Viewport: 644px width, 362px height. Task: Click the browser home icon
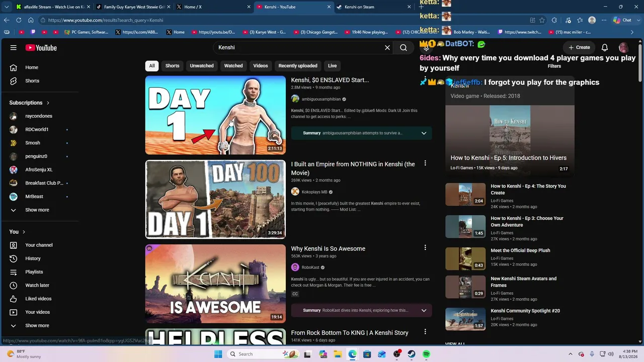click(31, 20)
